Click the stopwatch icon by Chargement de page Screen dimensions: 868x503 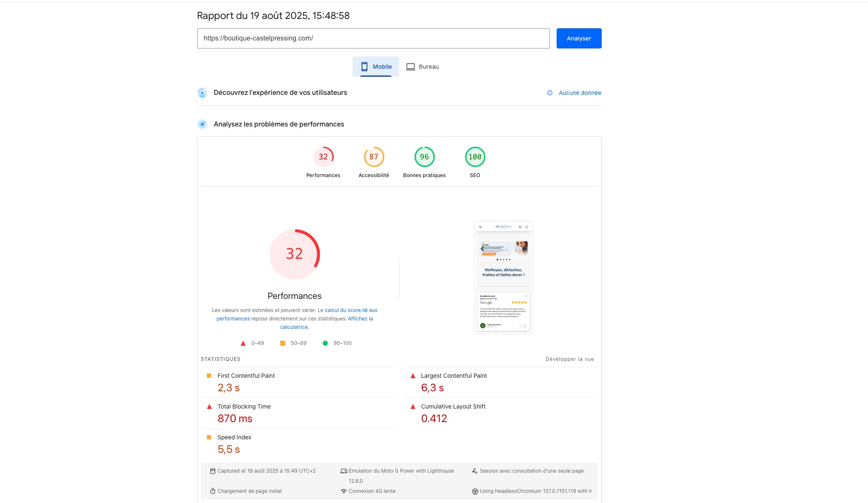coord(213,491)
